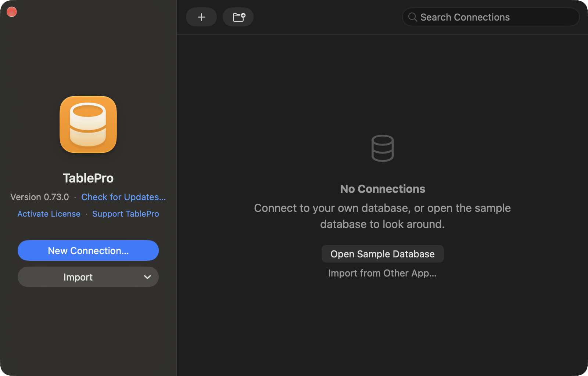Open the Activate License link
Image resolution: width=588 pixels, height=376 pixels.
(49, 214)
